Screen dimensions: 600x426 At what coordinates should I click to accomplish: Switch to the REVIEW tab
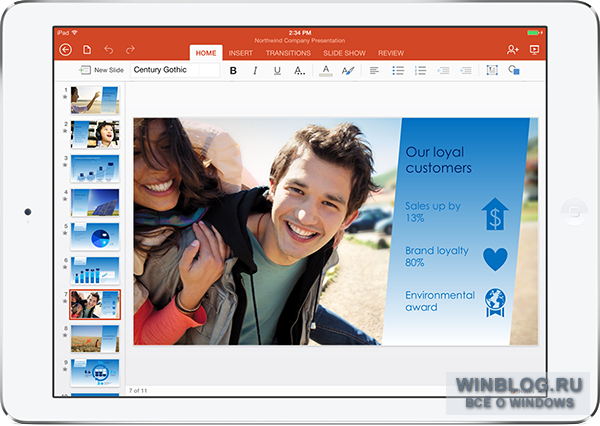[391, 53]
